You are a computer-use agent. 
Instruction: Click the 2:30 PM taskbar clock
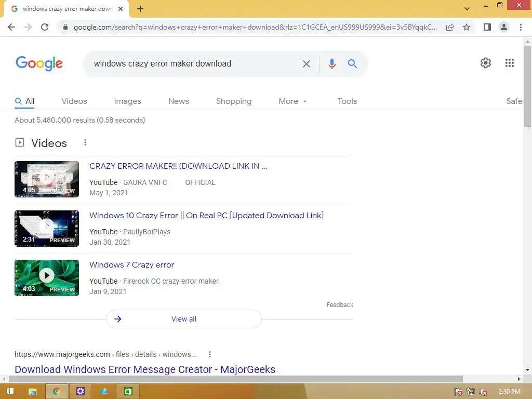(509, 392)
